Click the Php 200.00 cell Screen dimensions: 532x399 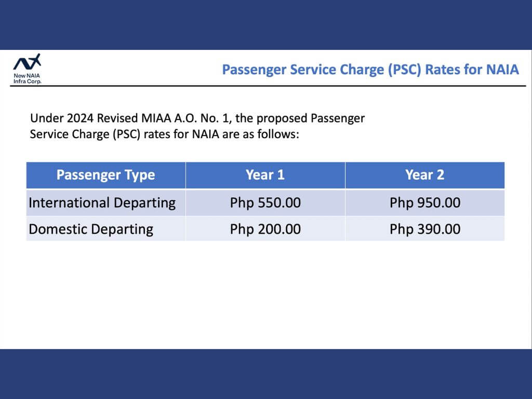[265, 229]
